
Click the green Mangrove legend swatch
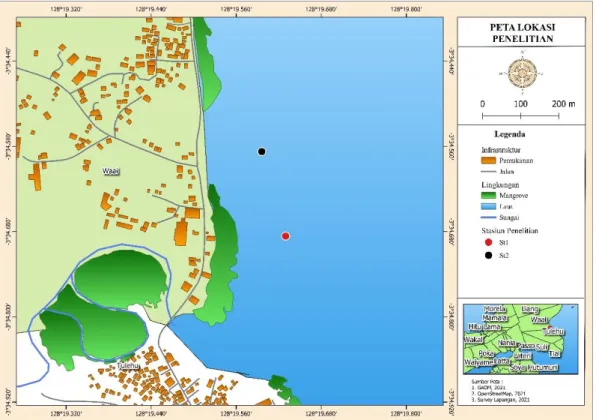pyautogui.click(x=488, y=195)
